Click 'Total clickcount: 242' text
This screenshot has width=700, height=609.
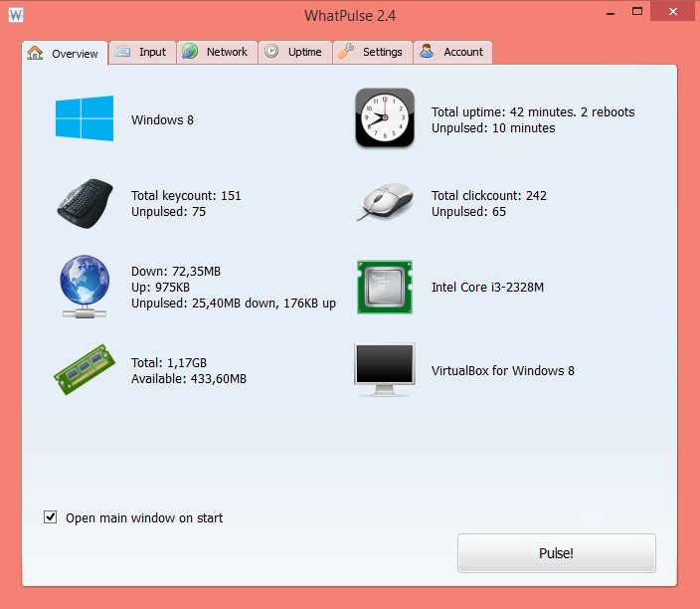(489, 195)
